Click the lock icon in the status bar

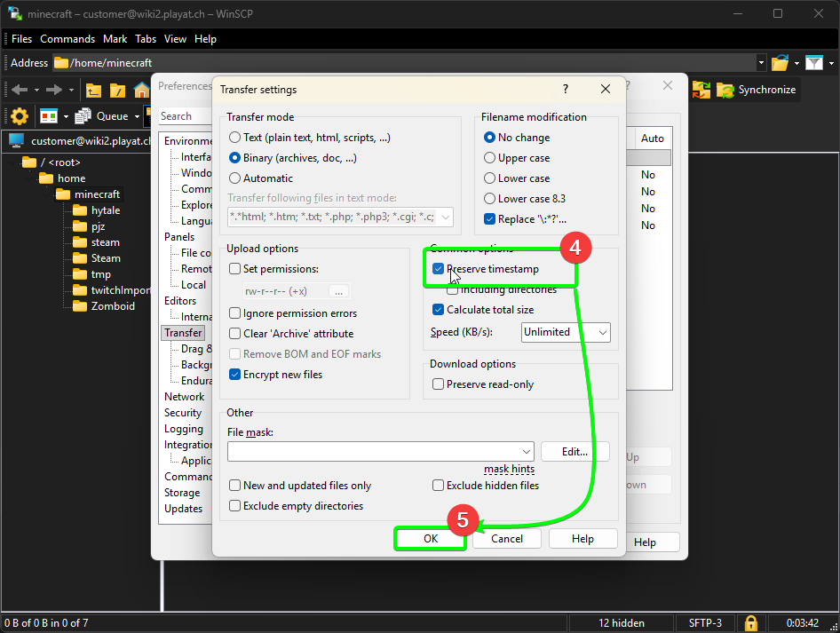pos(751,622)
